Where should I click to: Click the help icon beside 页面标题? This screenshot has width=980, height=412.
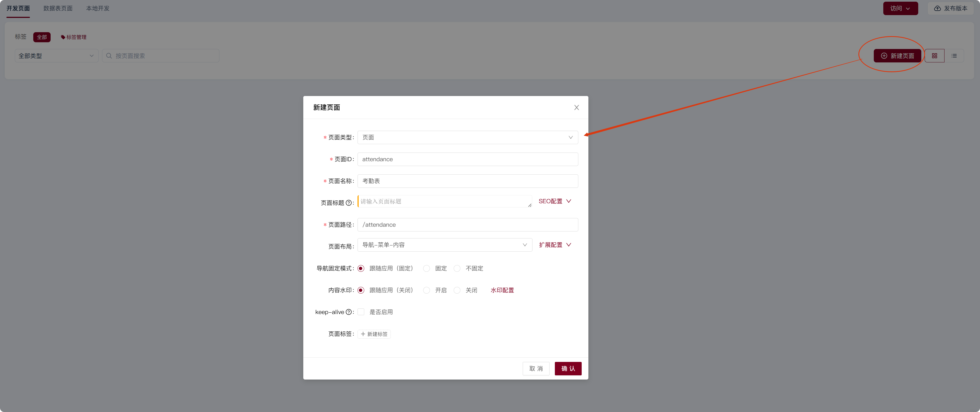(x=349, y=203)
